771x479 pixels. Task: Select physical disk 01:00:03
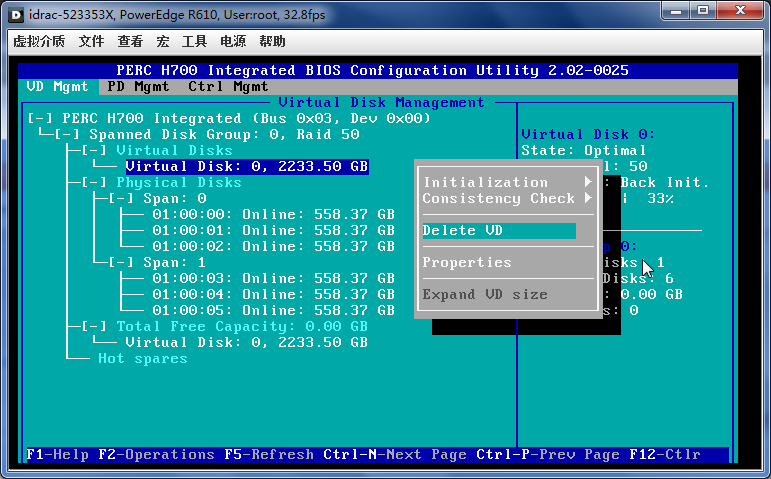click(x=273, y=278)
